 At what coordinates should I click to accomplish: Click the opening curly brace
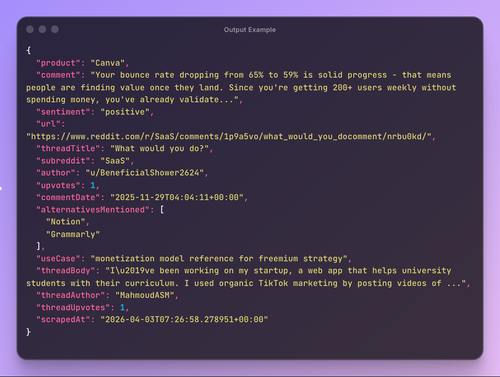(x=28, y=50)
